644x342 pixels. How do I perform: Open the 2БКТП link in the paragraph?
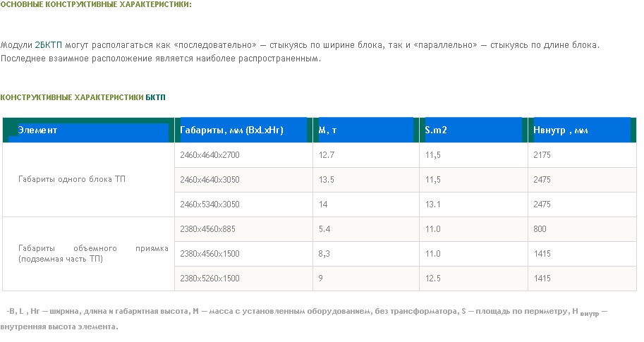tap(48, 45)
